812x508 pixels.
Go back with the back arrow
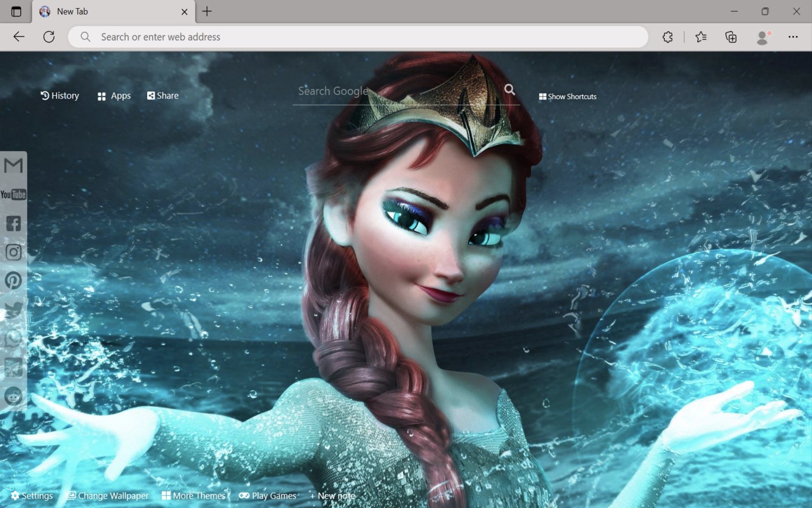(x=19, y=37)
